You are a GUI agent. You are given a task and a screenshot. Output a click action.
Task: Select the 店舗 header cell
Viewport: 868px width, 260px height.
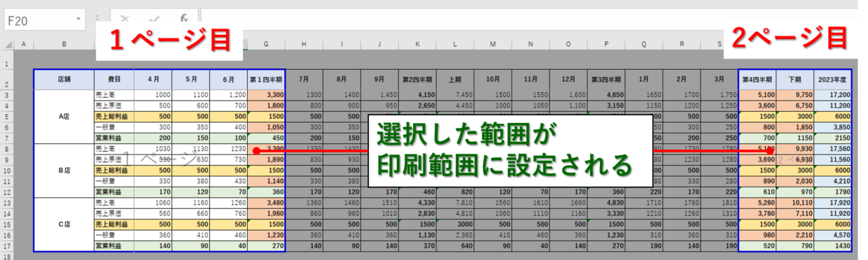tap(64, 79)
